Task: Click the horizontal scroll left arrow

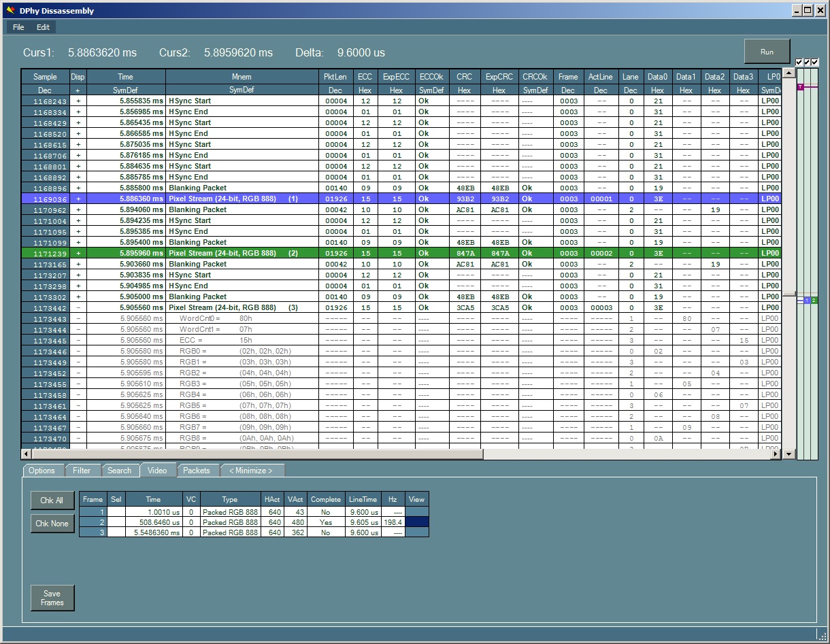Action: [x=27, y=454]
